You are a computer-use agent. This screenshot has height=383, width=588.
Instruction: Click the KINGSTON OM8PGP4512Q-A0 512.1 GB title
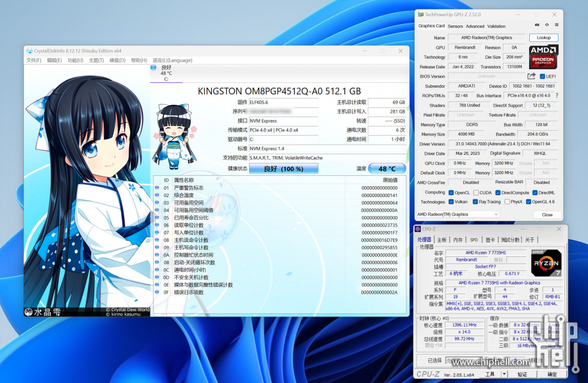(279, 91)
